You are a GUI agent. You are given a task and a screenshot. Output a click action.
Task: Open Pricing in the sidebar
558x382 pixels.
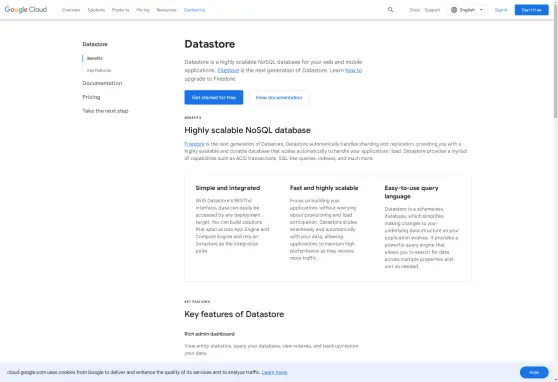tap(91, 97)
